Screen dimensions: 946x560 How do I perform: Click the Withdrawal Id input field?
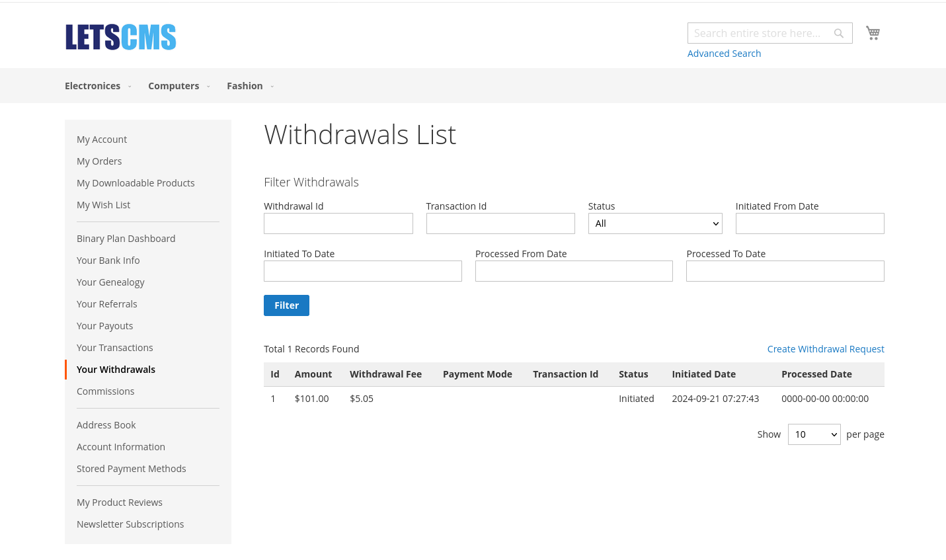(338, 223)
